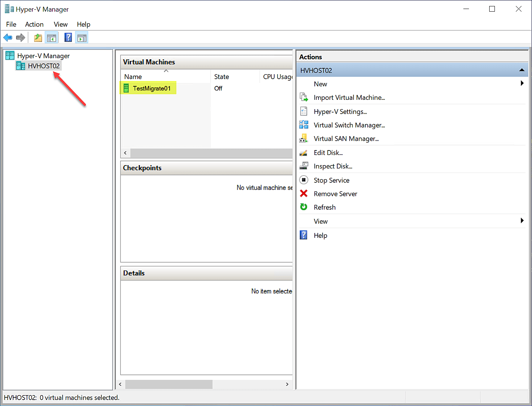Click Remove Server action text
532x406 pixels.
tap(335, 194)
